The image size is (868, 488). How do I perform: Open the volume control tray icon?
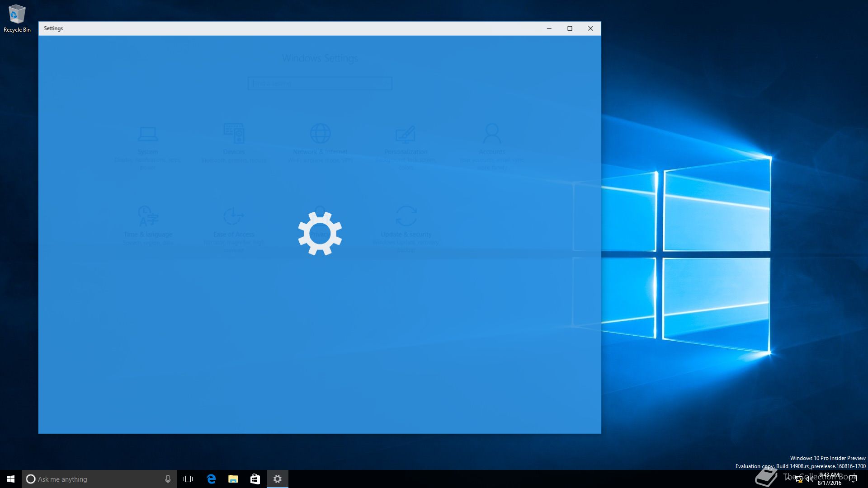(x=809, y=479)
